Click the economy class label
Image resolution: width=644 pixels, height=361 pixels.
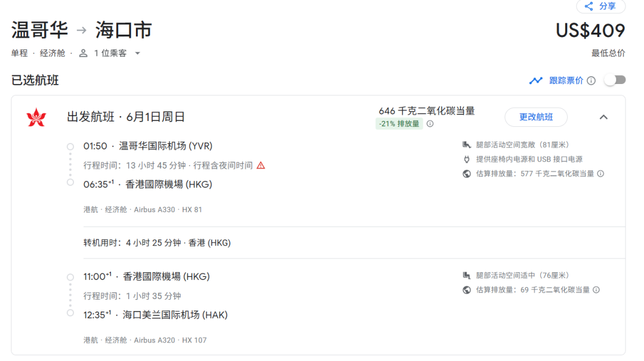[x=52, y=53]
